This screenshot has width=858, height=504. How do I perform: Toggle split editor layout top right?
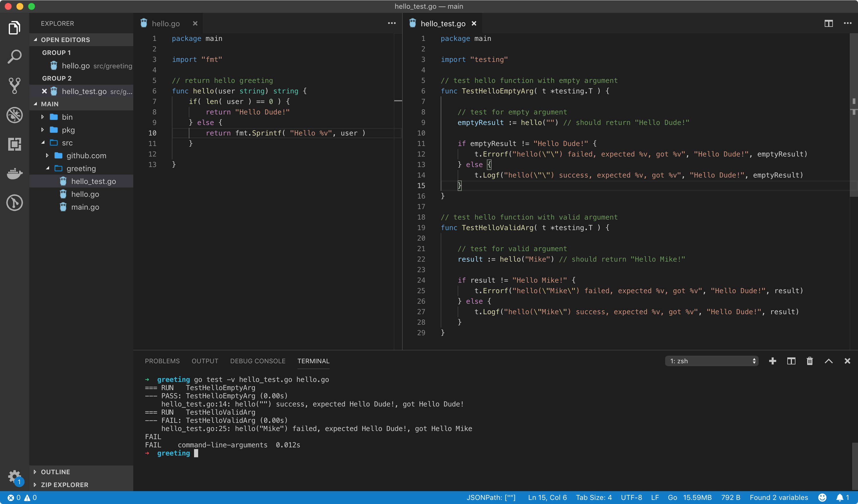coord(828,23)
